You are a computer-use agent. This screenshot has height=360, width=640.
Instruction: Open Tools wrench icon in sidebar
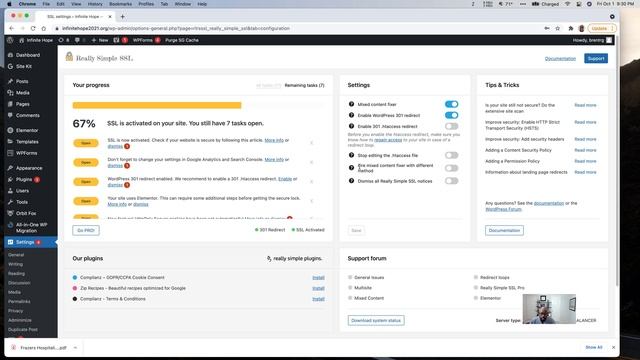click(x=11, y=202)
